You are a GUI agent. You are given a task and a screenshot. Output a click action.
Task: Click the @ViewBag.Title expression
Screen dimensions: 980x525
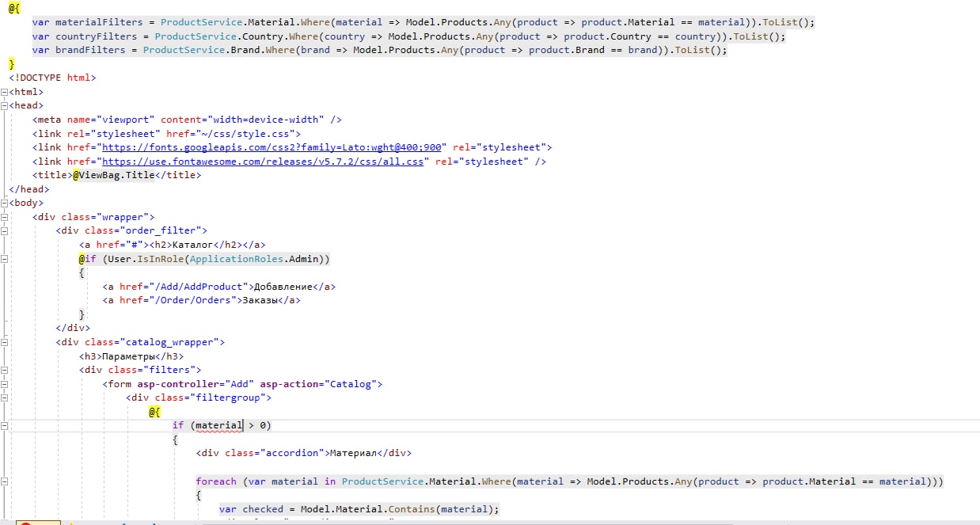click(113, 175)
